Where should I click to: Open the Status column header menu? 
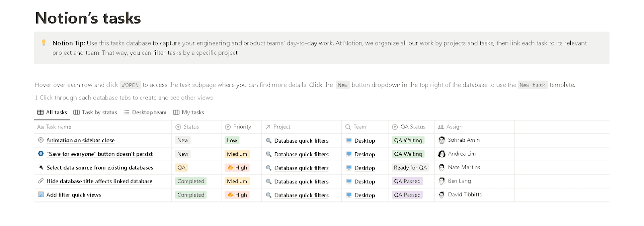click(188, 127)
